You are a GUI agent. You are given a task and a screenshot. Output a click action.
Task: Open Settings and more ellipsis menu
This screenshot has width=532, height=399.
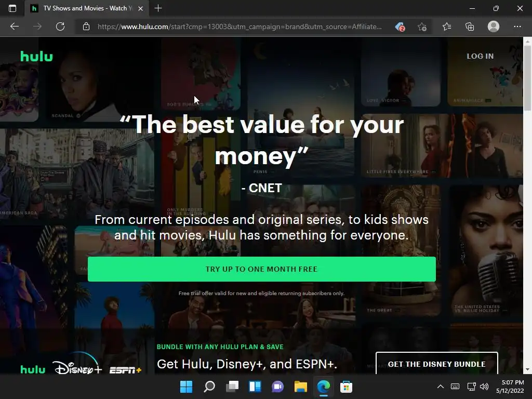pos(517,26)
